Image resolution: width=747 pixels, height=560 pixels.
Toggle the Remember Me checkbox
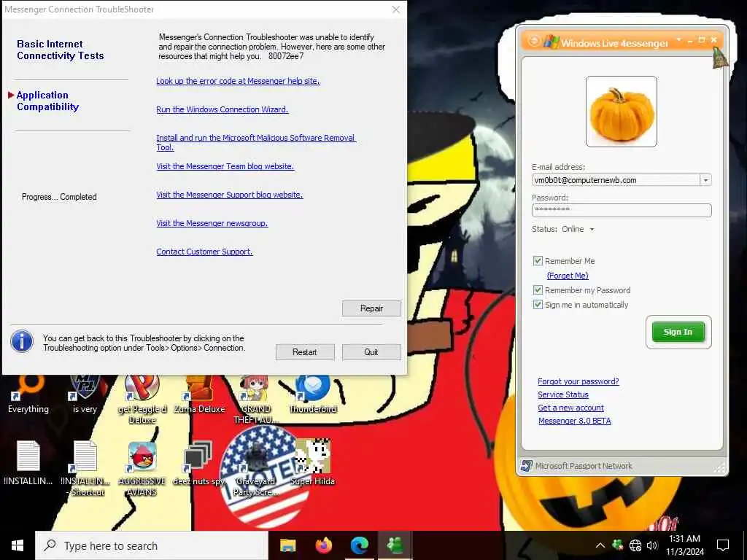pos(538,260)
